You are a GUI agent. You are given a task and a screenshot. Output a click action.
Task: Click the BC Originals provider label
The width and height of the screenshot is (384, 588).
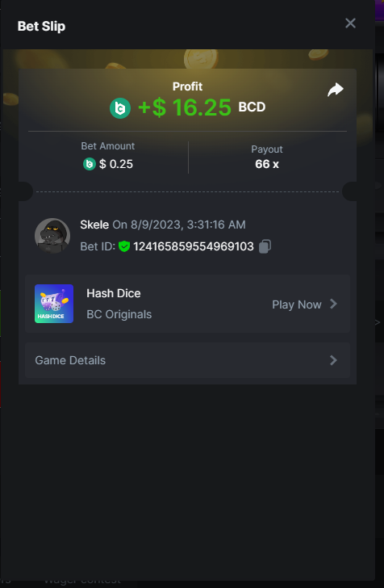[119, 314]
